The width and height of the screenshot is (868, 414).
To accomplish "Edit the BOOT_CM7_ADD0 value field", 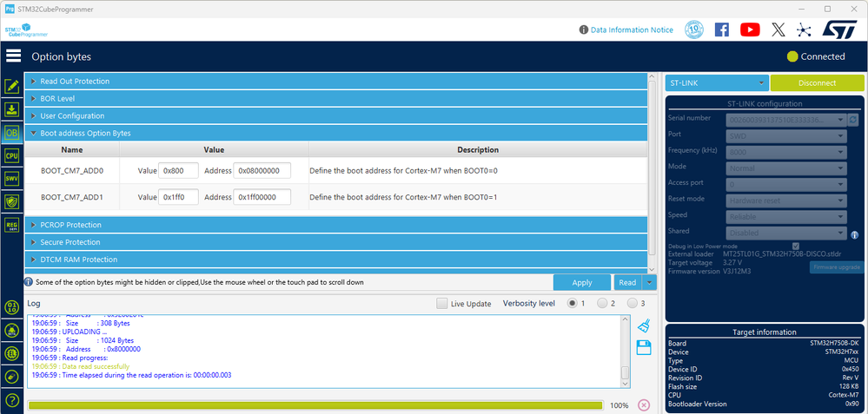I will [178, 171].
